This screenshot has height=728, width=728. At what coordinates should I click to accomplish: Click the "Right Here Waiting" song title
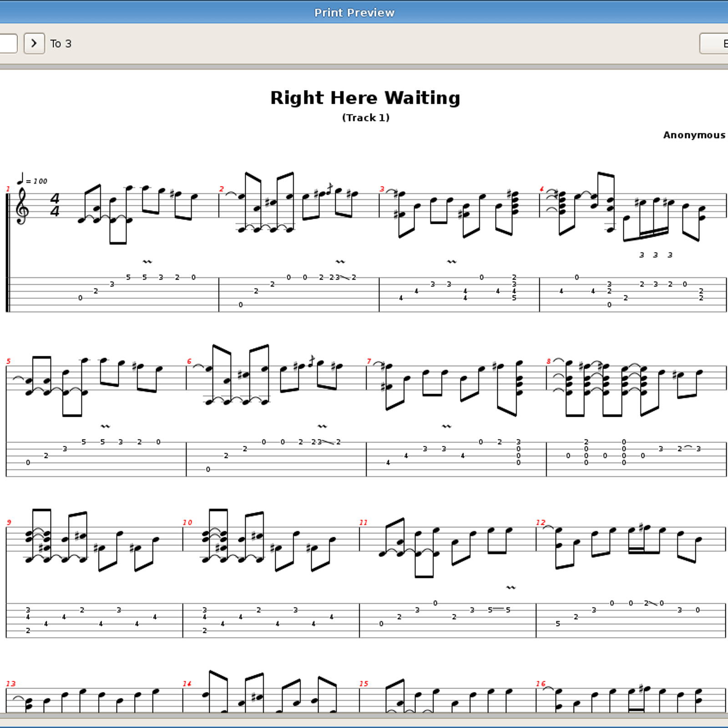pyautogui.click(x=365, y=98)
